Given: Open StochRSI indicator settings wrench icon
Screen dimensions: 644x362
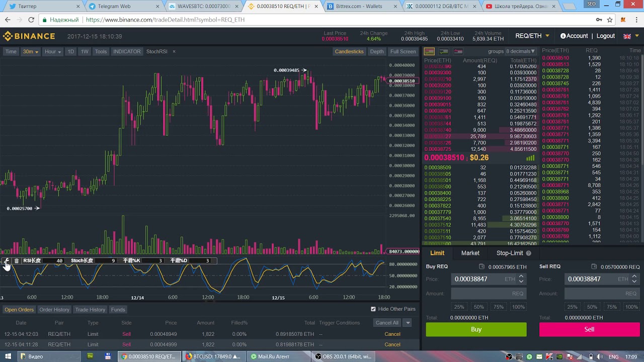Looking at the screenshot, I should click(x=7, y=260).
